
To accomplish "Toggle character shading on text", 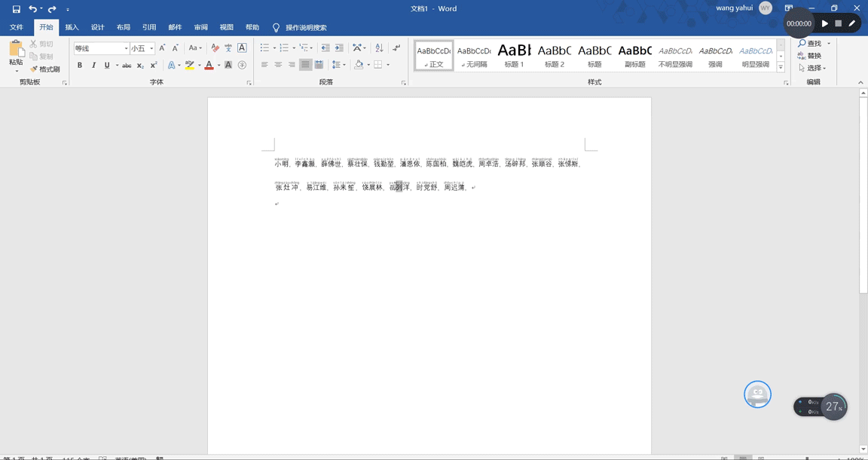I will pos(228,66).
